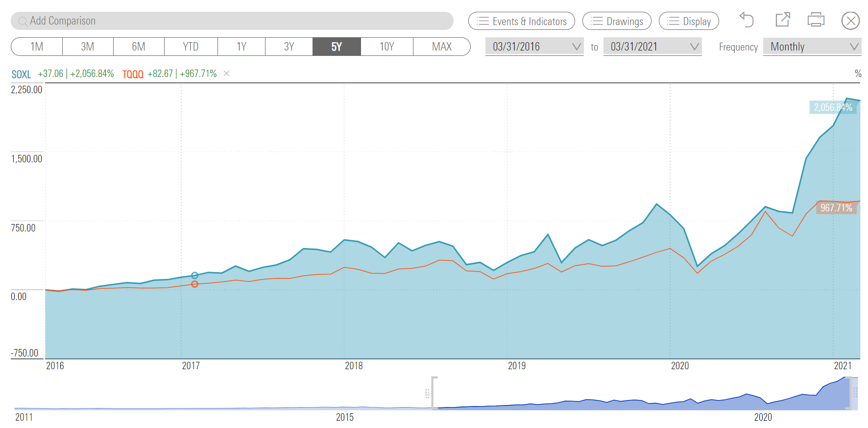The width and height of the screenshot is (868, 428).
Task: Select the 1Y time range
Action: 241,47
